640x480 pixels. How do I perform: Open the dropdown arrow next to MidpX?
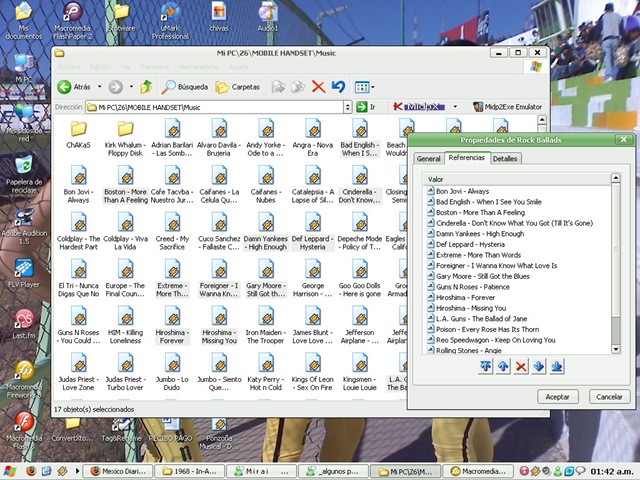tap(455, 107)
